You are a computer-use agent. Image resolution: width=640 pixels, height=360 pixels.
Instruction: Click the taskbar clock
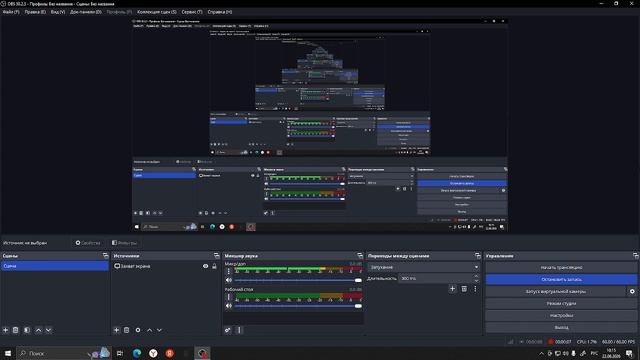pos(611,353)
